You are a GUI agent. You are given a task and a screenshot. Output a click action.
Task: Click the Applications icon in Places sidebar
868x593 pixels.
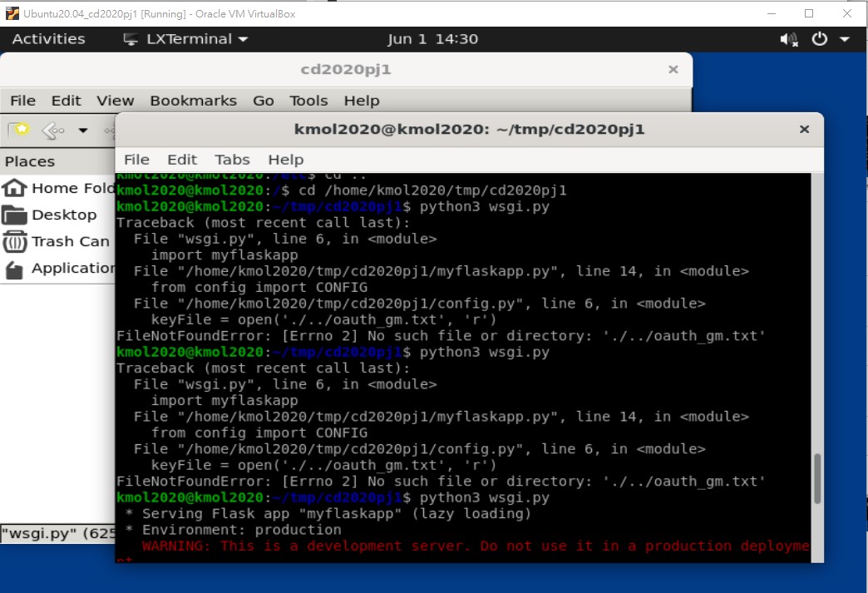[x=14, y=269]
